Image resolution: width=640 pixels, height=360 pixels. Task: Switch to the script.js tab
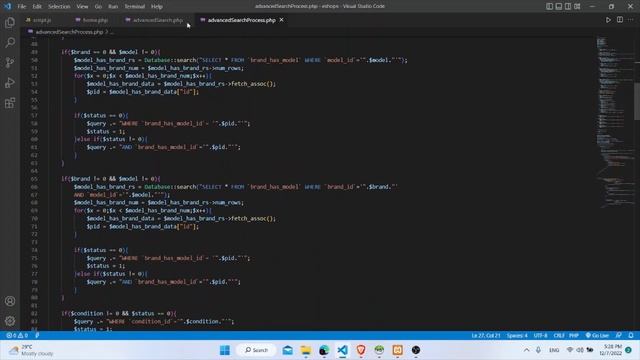click(x=42, y=20)
